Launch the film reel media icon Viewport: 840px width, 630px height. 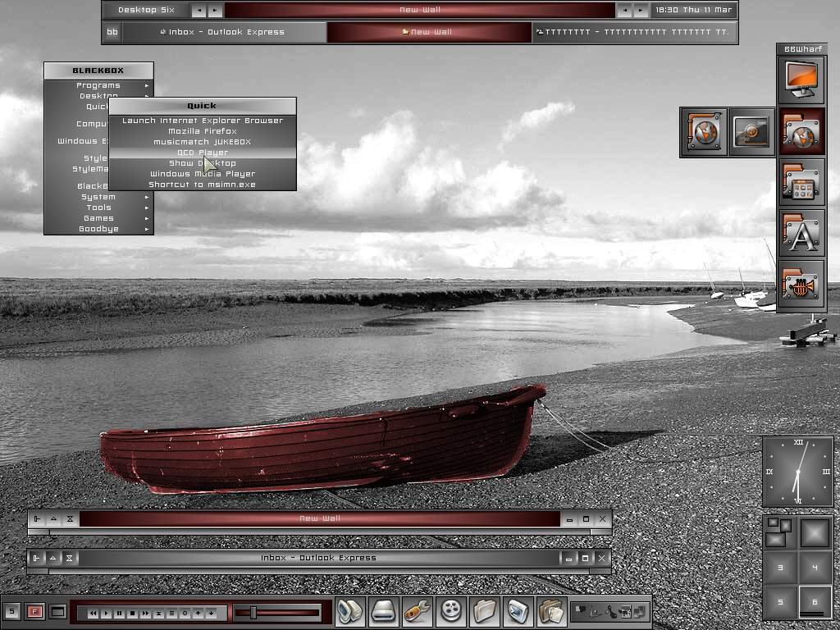(x=451, y=611)
